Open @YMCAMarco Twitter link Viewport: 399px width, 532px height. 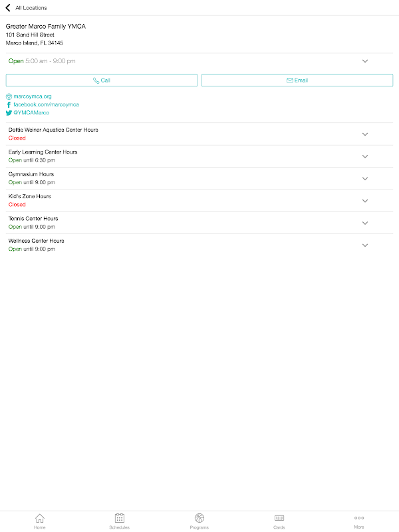tap(31, 113)
